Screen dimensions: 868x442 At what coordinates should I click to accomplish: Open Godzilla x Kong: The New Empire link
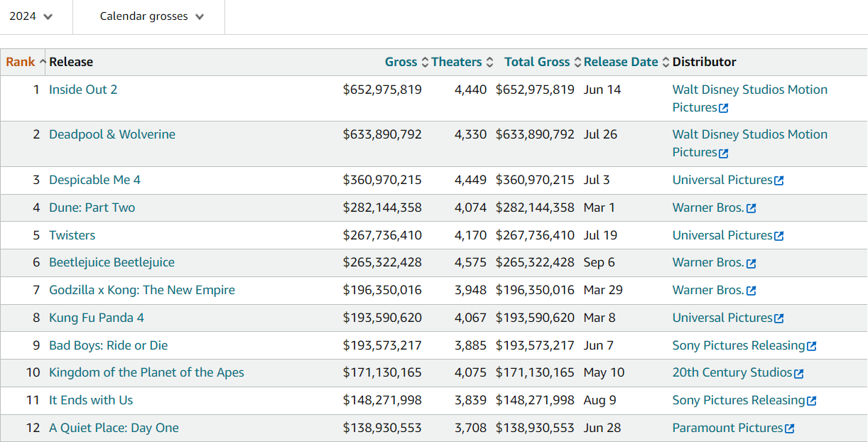(142, 290)
